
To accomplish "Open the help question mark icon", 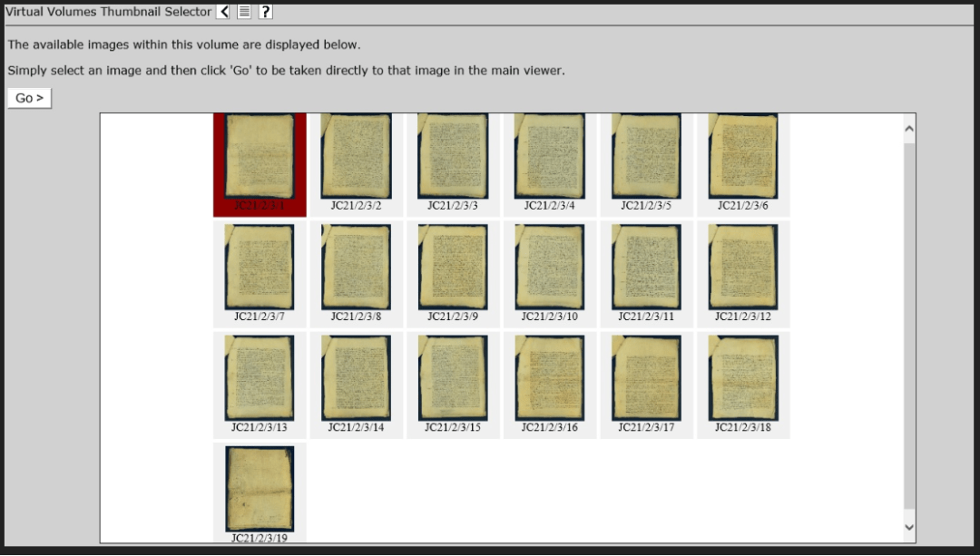I will click(x=265, y=12).
